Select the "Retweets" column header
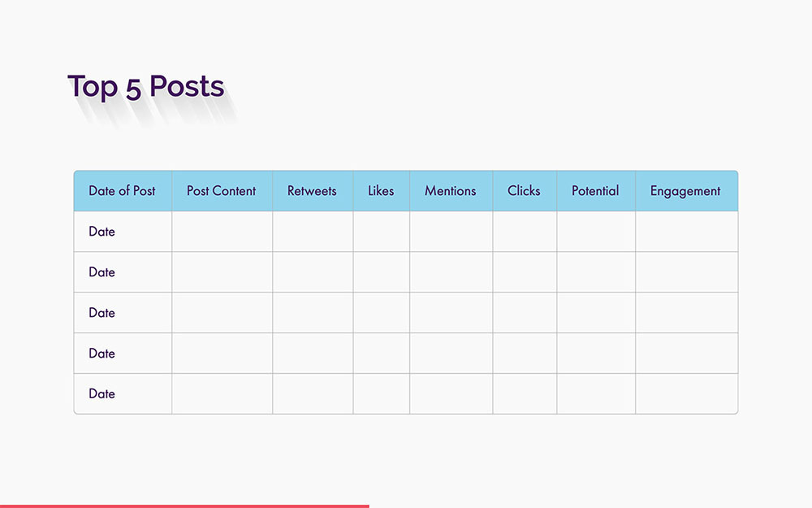The height and width of the screenshot is (508, 812). coord(312,190)
